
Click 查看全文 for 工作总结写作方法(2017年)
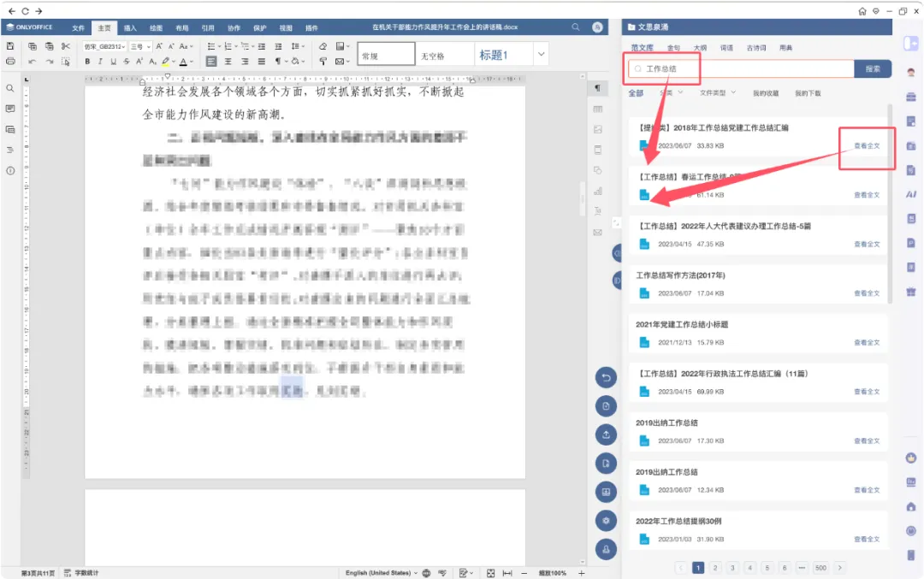867,293
